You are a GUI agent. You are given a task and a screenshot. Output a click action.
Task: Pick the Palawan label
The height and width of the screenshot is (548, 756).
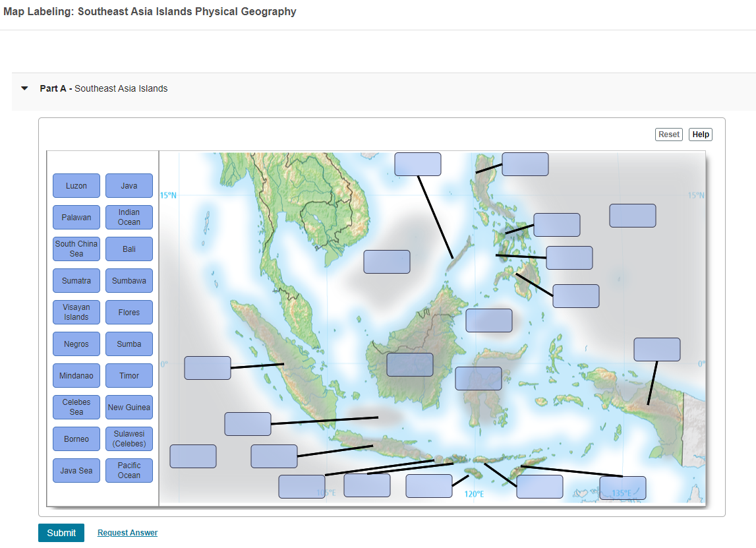pyautogui.click(x=76, y=217)
